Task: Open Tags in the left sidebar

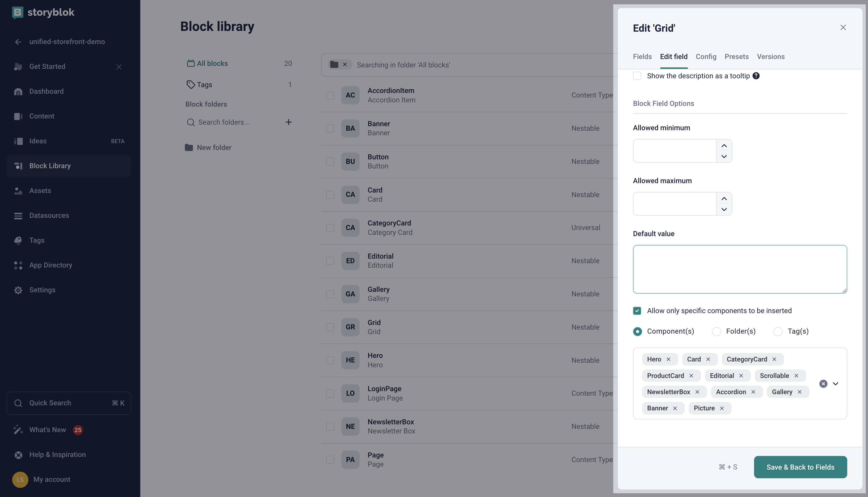Action: tap(69, 240)
